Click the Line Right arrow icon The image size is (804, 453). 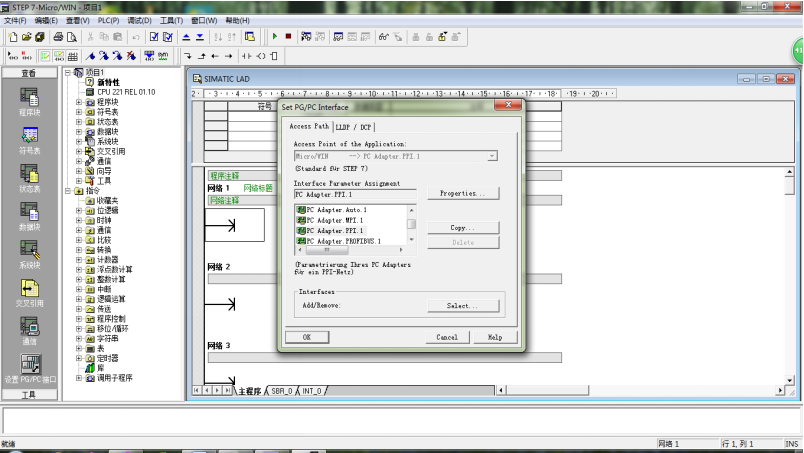tap(229, 56)
